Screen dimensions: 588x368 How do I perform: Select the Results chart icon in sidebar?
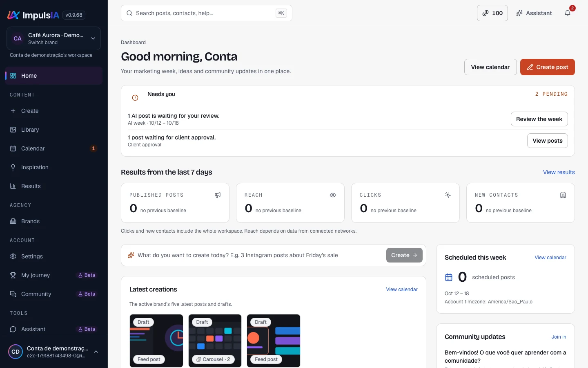click(13, 186)
